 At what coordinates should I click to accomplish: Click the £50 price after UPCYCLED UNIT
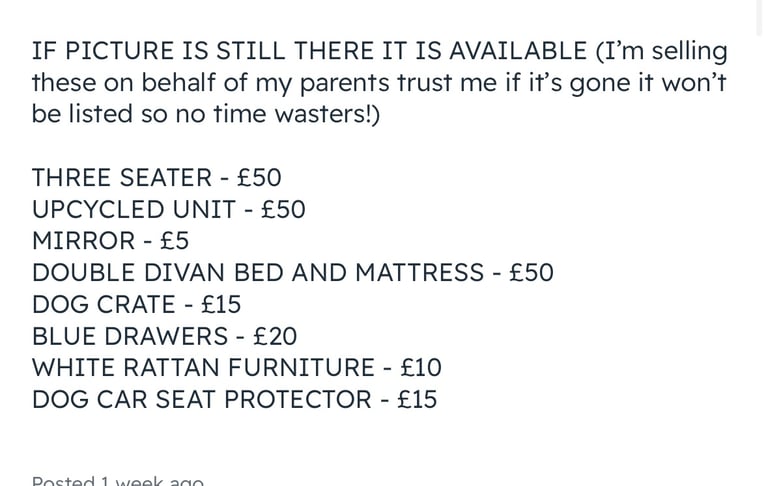pyautogui.click(x=284, y=209)
